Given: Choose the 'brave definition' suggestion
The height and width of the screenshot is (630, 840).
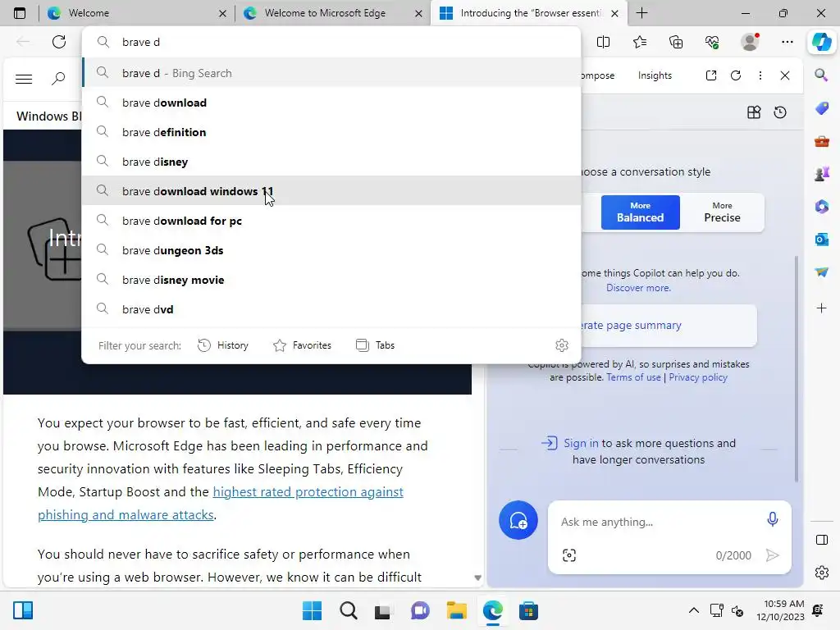Looking at the screenshot, I should (331, 132).
